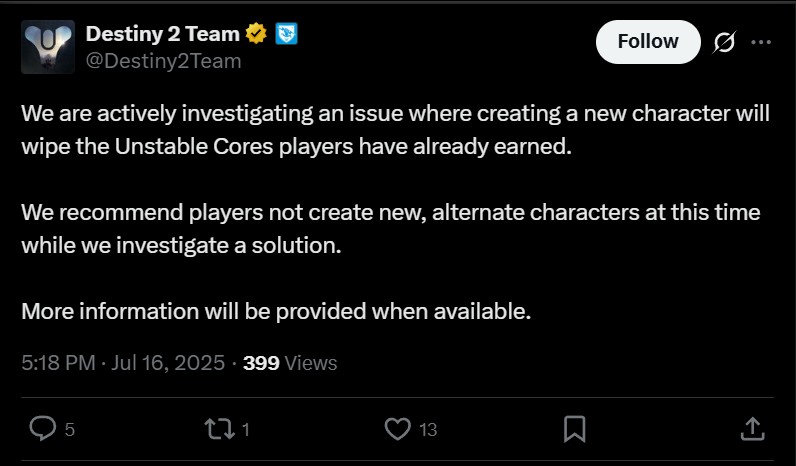
Task: Click the reply speech bubble icon
Action: 43,428
